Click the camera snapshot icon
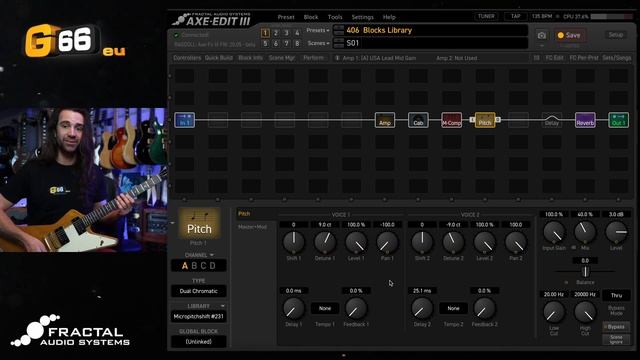This screenshot has width=640, height=360. [542, 36]
